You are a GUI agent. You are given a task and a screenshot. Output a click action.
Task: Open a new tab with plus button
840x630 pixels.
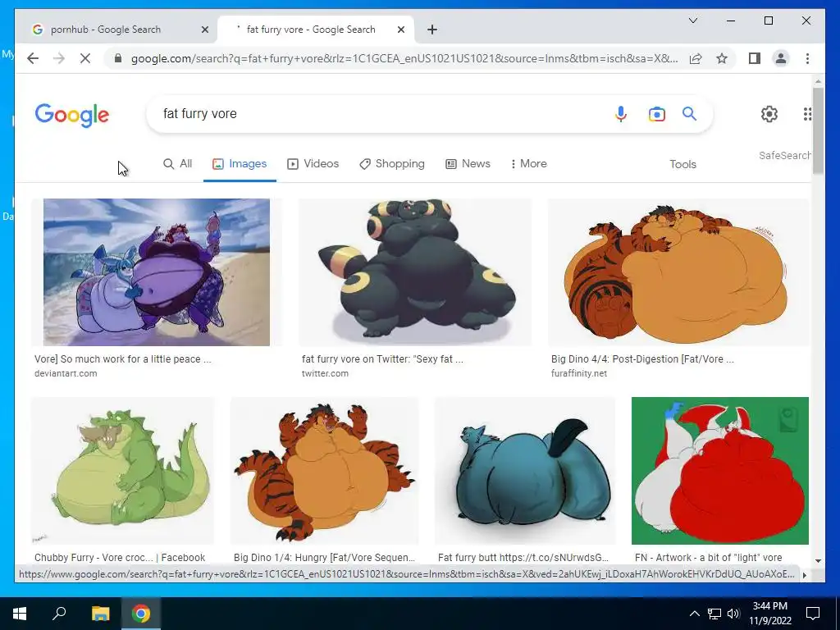point(432,30)
